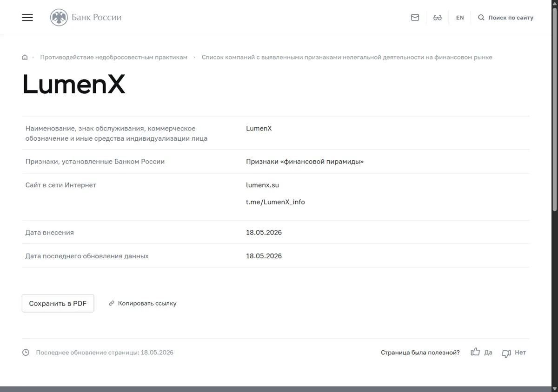The height and width of the screenshot is (392, 558).
Task: Open breadcrumb 'Противодействие недобросовестным практикам'
Action: [x=113, y=57]
